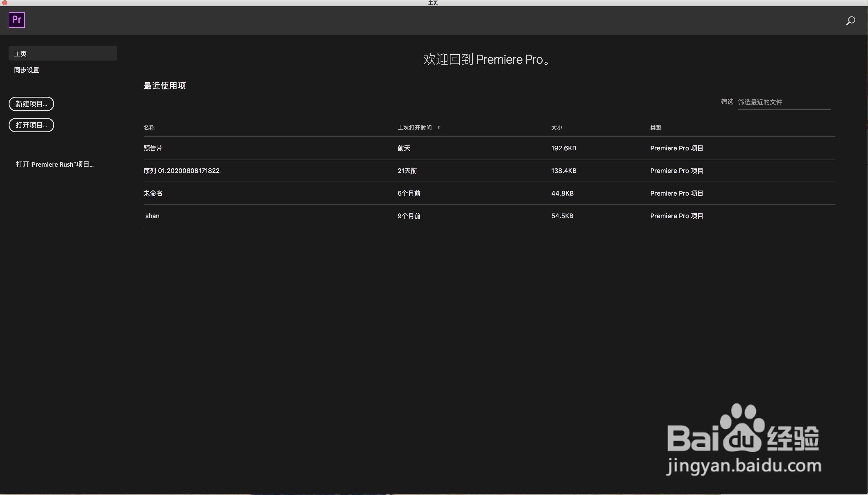Click the Premiere Pro logo icon

tap(17, 20)
